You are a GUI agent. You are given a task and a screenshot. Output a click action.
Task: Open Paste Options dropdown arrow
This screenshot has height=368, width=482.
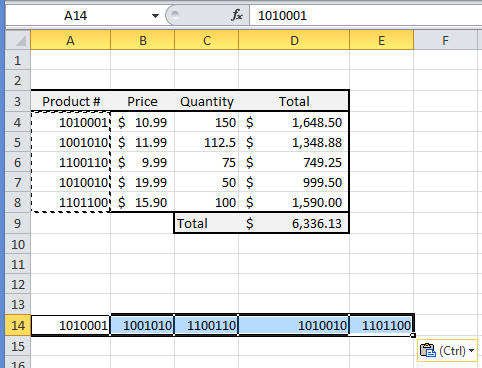[x=471, y=351]
